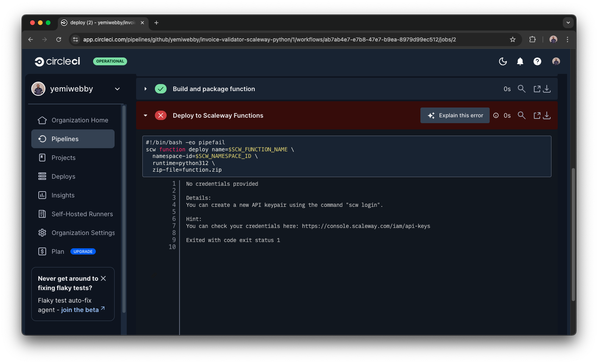Toggle dark mode moon icon
This screenshot has width=598, height=364.
[503, 61]
